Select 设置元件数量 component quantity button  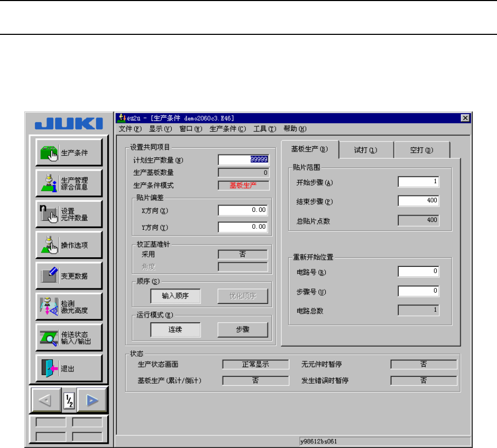coord(69,213)
